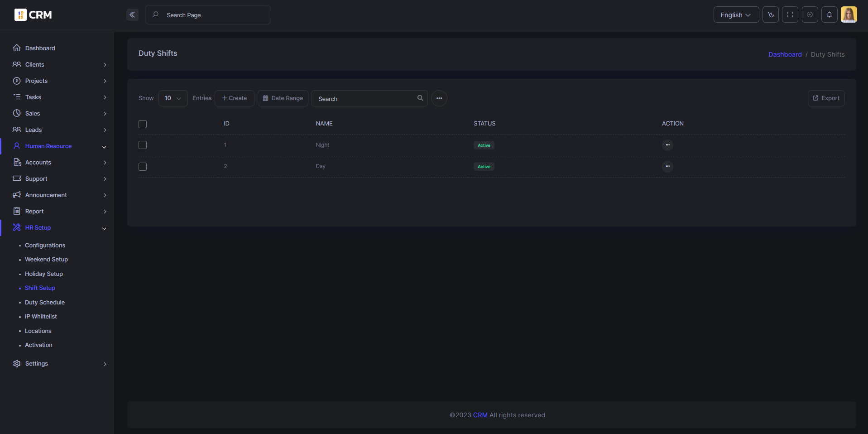This screenshot has width=868, height=434.
Task: Click the Date Range button
Action: 283,98
